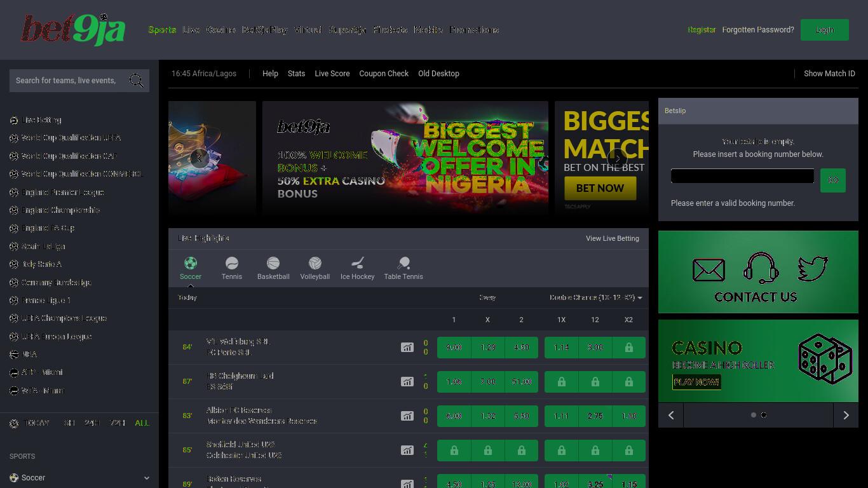Viewport: 868px width, 488px height.
Task: Click the email envelope contact icon
Action: (709, 270)
